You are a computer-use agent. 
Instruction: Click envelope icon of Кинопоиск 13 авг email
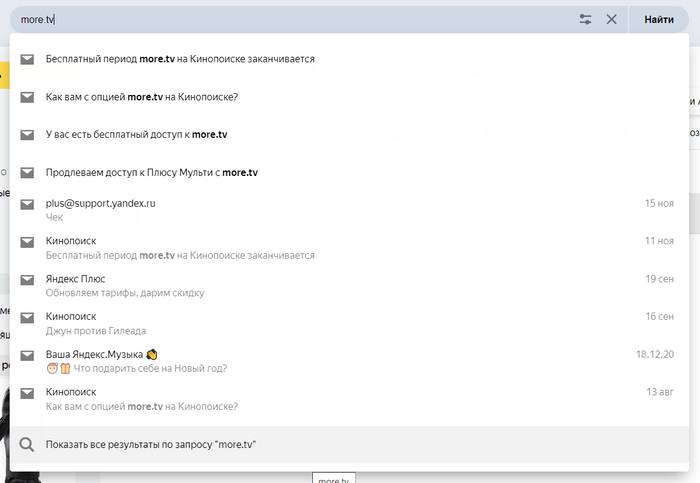click(27, 393)
